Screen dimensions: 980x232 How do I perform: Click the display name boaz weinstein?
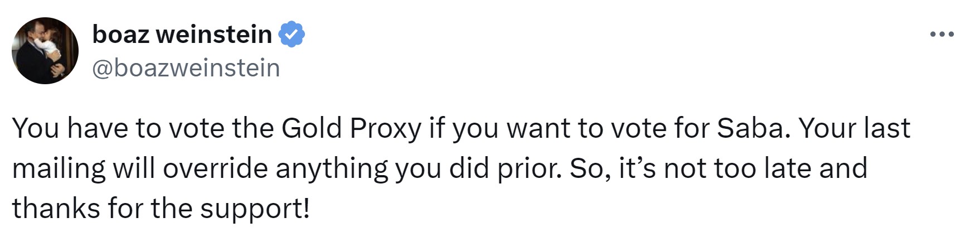point(182,35)
